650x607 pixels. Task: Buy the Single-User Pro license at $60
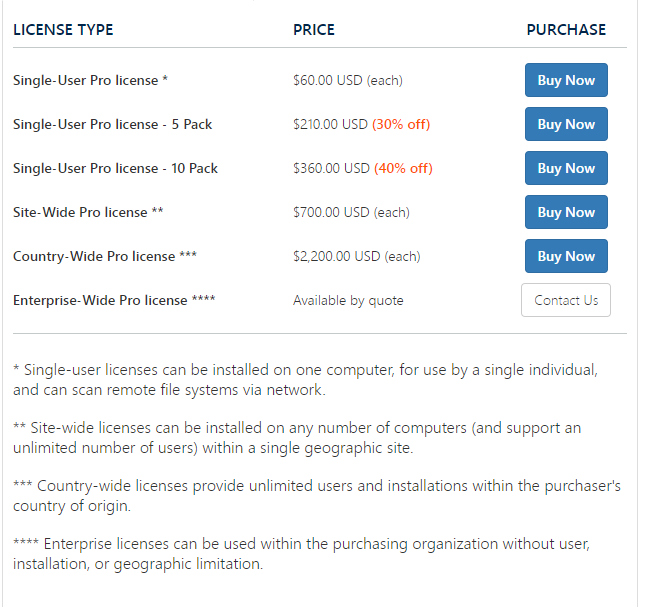[x=566, y=80]
